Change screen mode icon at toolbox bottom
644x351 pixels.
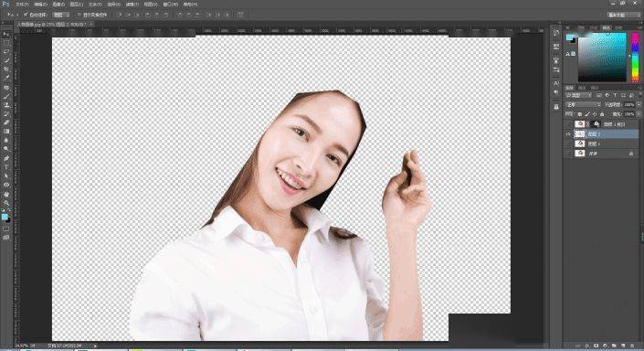[6, 237]
